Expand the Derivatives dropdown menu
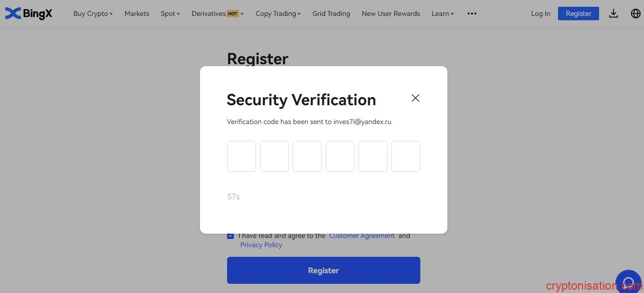Image resolution: width=644 pixels, height=293 pixels. tap(217, 14)
